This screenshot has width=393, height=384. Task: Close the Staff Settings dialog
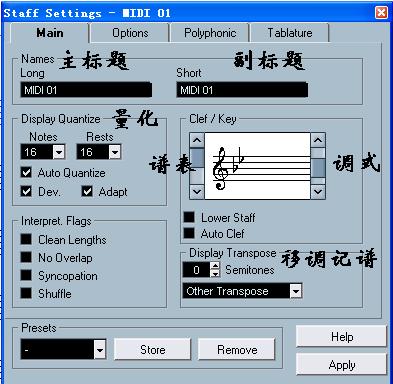pyautogui.click(x=381, y=13)
